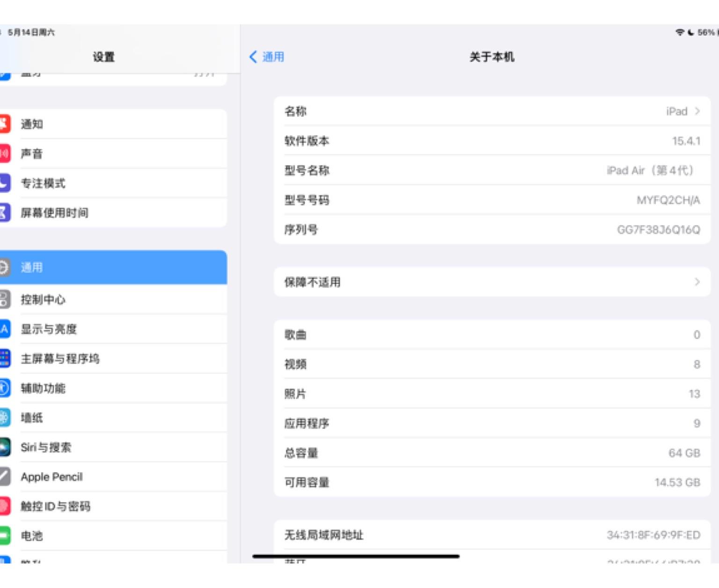Select 控制中心 in the sidebar

[113, 300]
